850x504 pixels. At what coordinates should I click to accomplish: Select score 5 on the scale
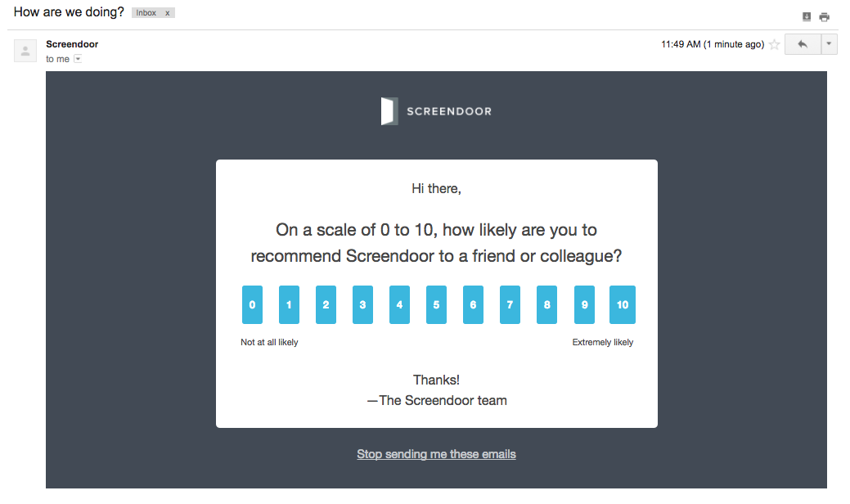[436, 305]
